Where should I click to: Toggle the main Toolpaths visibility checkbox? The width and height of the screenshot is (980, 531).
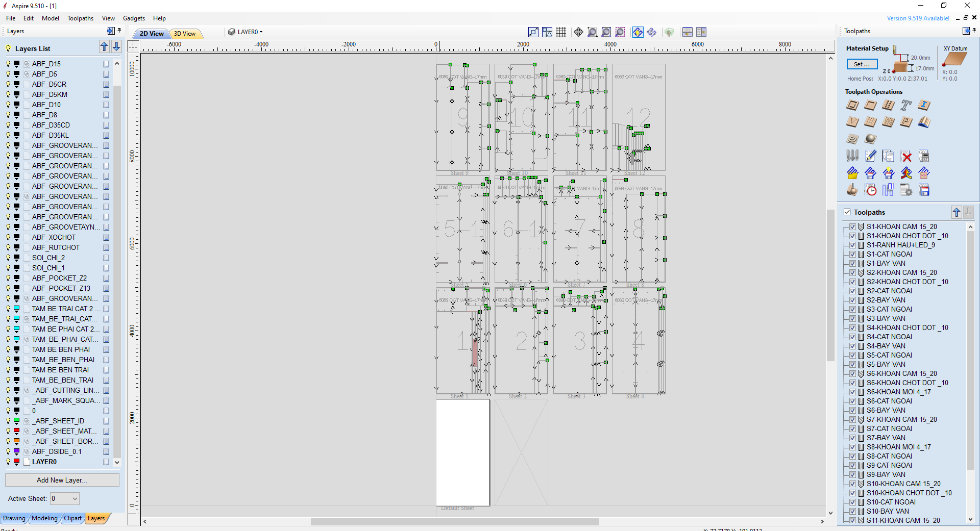[x=847, y=212]
